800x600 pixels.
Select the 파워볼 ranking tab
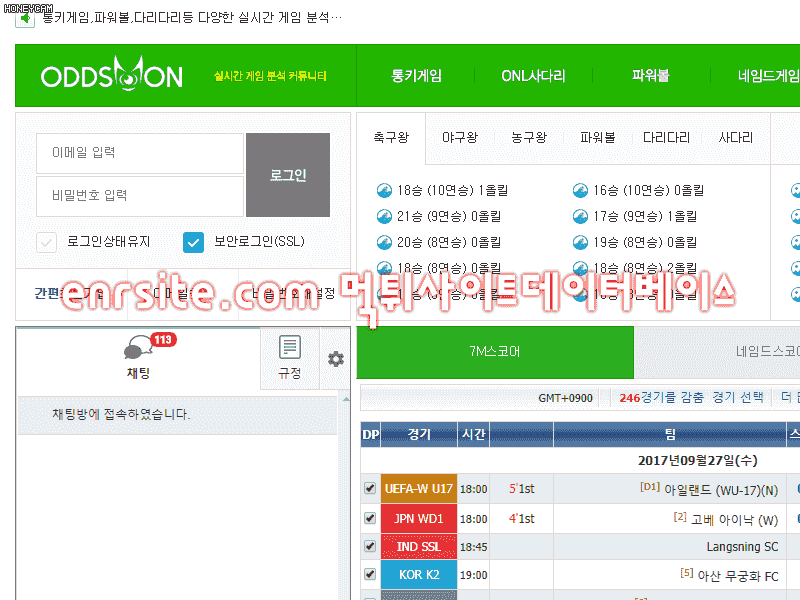click(x=597, y=138)
